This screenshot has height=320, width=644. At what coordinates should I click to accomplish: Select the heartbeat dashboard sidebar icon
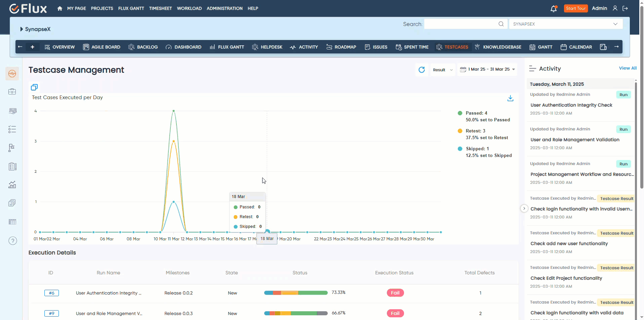(12, 73)
